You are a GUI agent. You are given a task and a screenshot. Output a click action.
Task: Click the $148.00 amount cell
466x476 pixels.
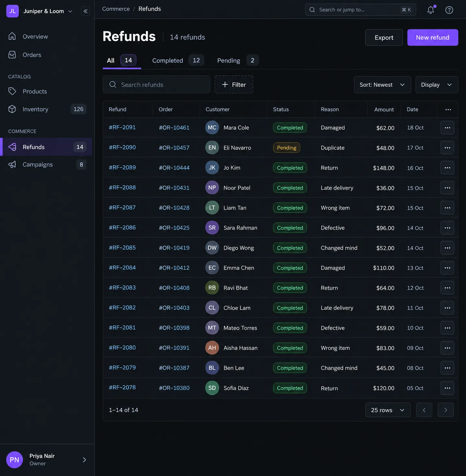click(383, 168)
